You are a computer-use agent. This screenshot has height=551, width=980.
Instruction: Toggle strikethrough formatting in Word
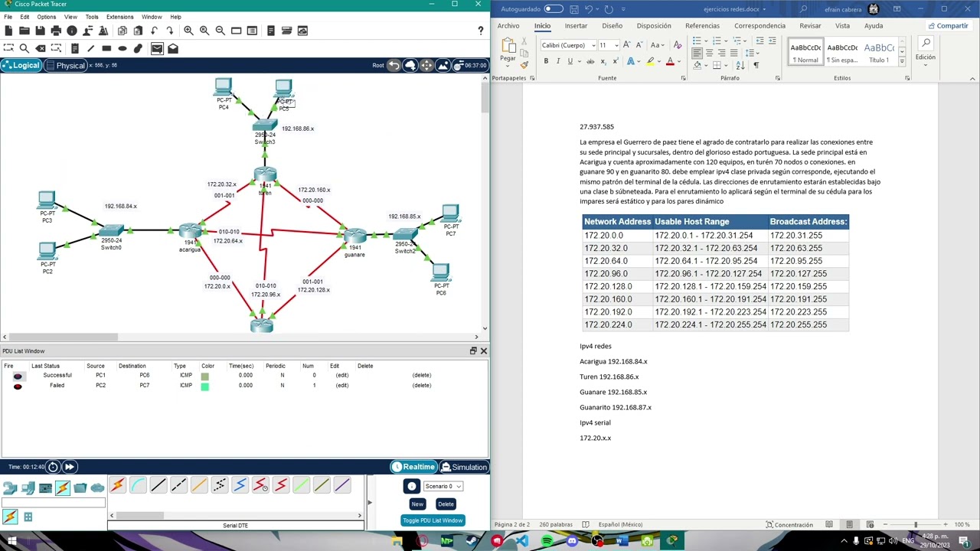pos(590,61)
